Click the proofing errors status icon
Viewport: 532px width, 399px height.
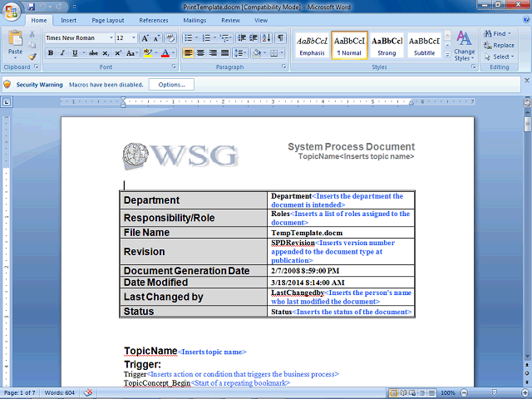[x=88, y=392]
